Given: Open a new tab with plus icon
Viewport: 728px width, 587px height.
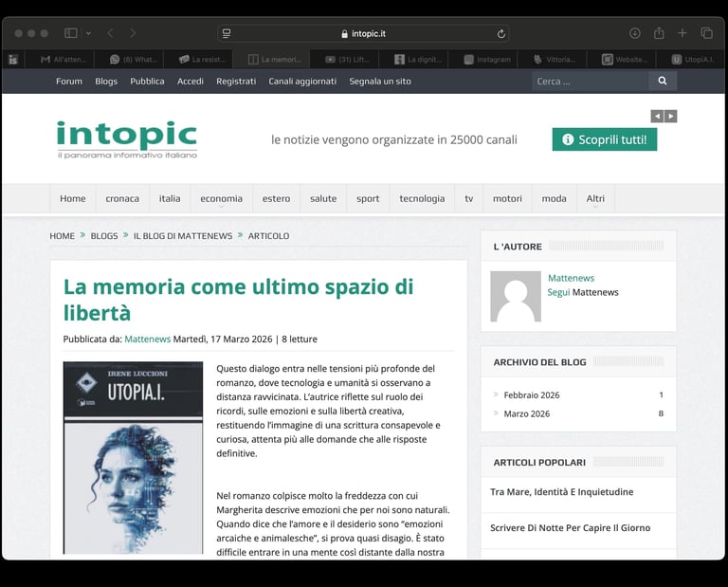Looking at the screenshot, I should tap(682, 33).
